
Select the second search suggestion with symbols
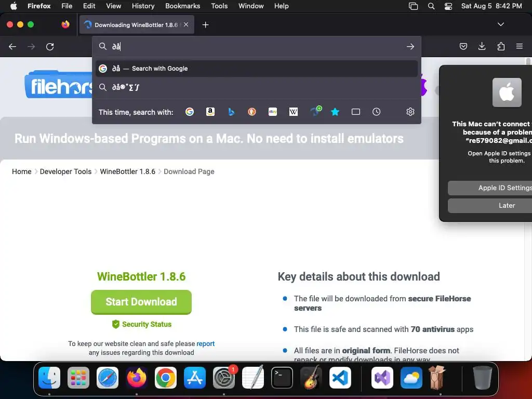click(257, 87)
